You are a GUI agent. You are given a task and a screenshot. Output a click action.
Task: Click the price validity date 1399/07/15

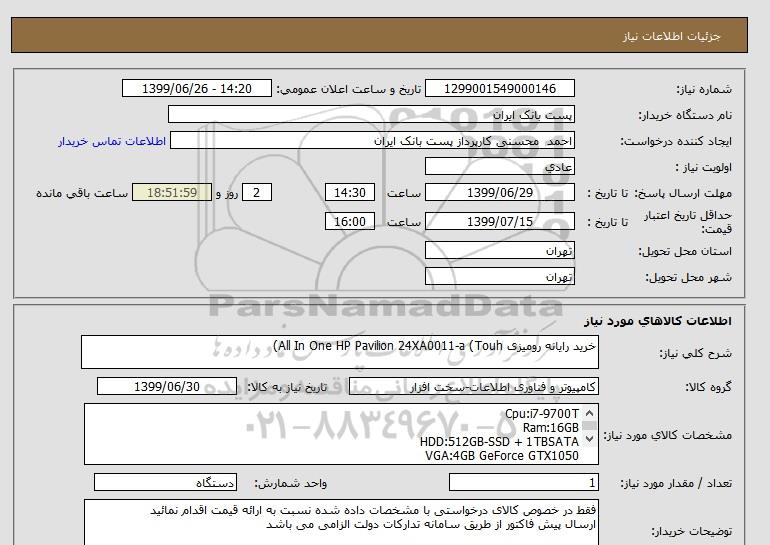(x=499, y=221)
